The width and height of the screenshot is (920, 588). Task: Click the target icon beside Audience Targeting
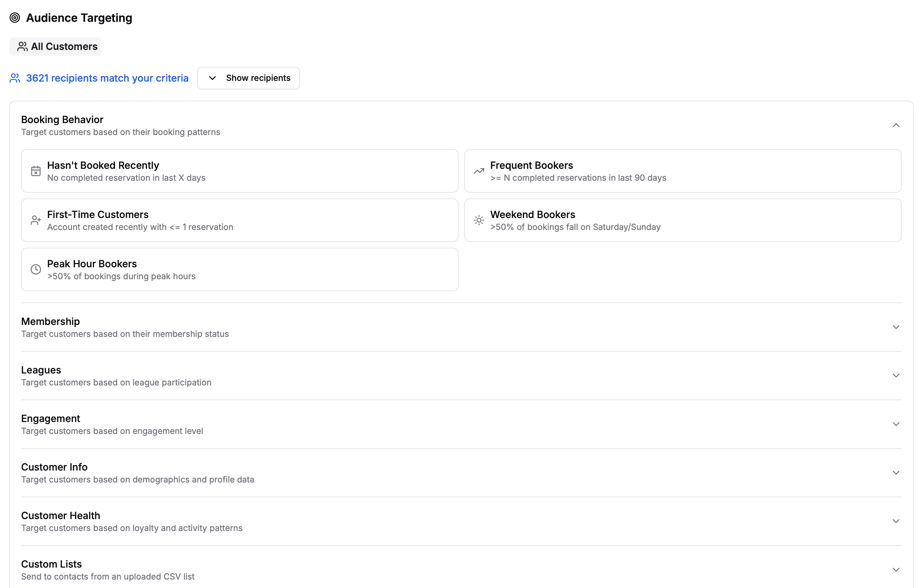pos(15,18)
